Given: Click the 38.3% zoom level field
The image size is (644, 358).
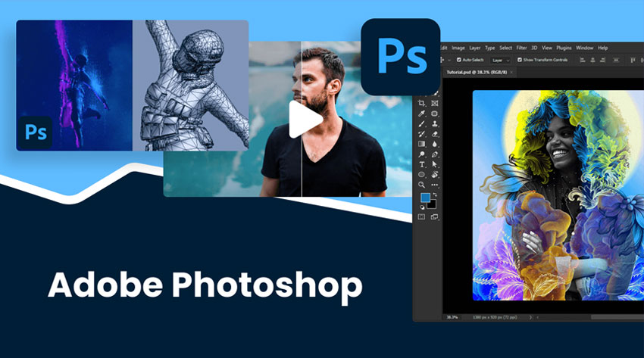Looking at the screenshot, I should click(452, 317).
